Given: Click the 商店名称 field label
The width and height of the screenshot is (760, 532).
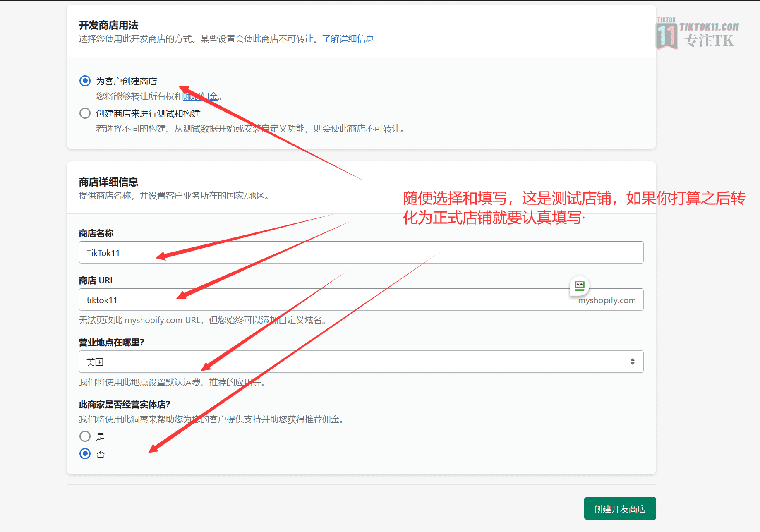Looking at the screenshot, I should click(96, 233).
